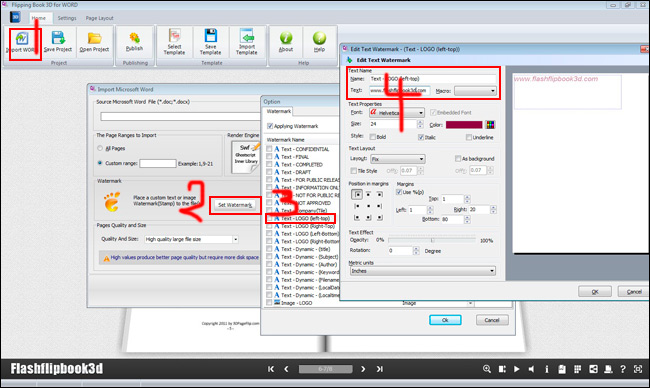Select the Custom range radio button
The image size is (650, 388).
(100, 163)
